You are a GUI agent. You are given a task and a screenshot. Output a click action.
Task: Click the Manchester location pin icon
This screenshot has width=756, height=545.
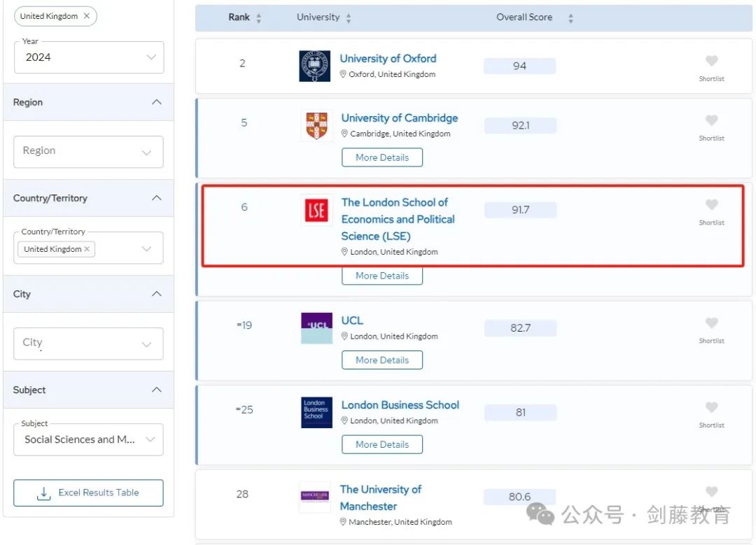pyautogui.click(x=343, y=522)
